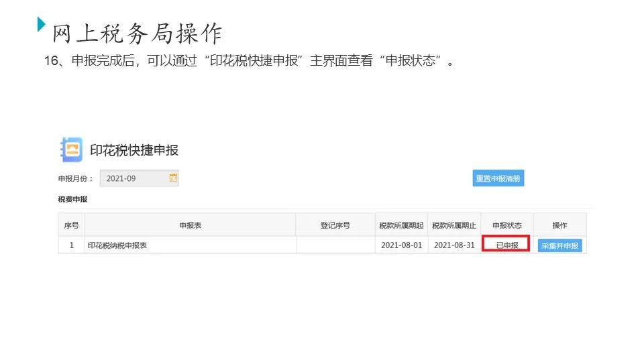Click the 重置申报清册 button
Viewport: 644px width, 362px height.
point(498,178)
